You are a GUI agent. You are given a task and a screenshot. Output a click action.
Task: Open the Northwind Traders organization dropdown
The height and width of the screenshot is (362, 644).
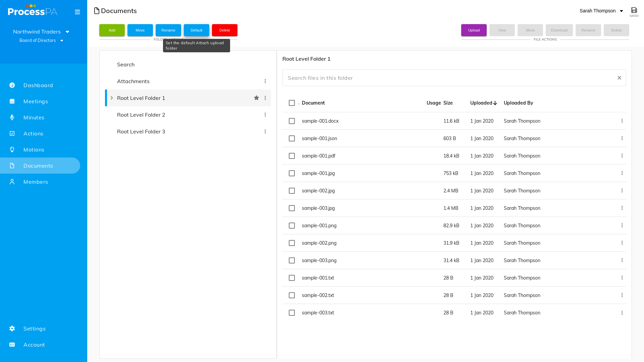click(41, 32)
